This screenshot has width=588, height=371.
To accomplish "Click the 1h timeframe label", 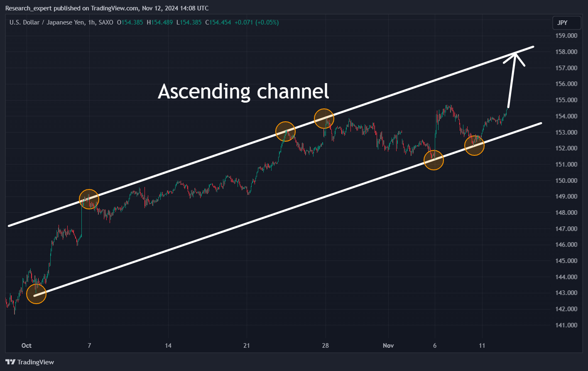I will [x=91, y=22].
